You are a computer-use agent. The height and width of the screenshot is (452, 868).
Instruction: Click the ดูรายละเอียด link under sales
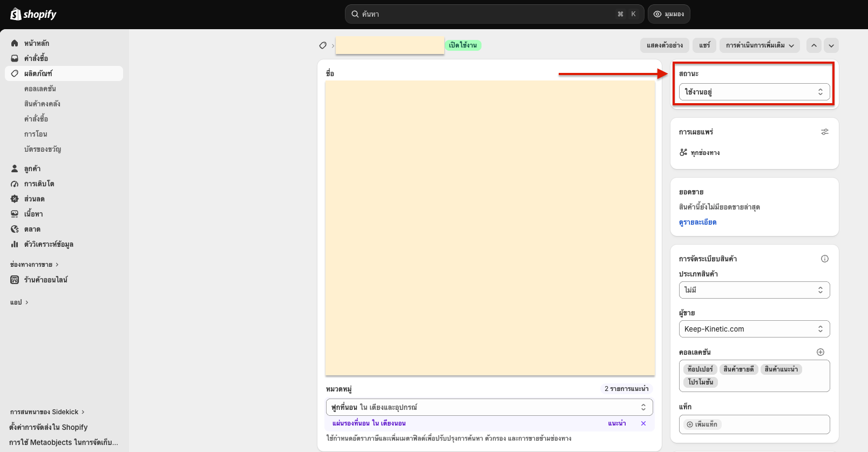[697, 222]
